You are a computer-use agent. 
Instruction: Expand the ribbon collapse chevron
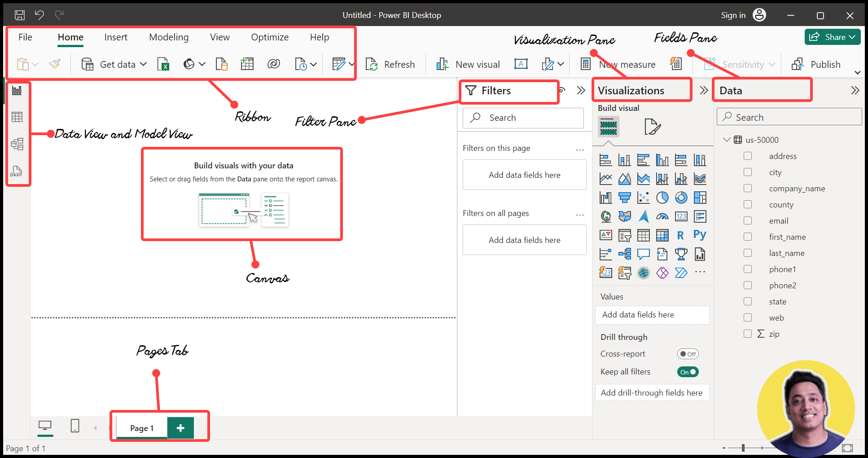point(857,73)
